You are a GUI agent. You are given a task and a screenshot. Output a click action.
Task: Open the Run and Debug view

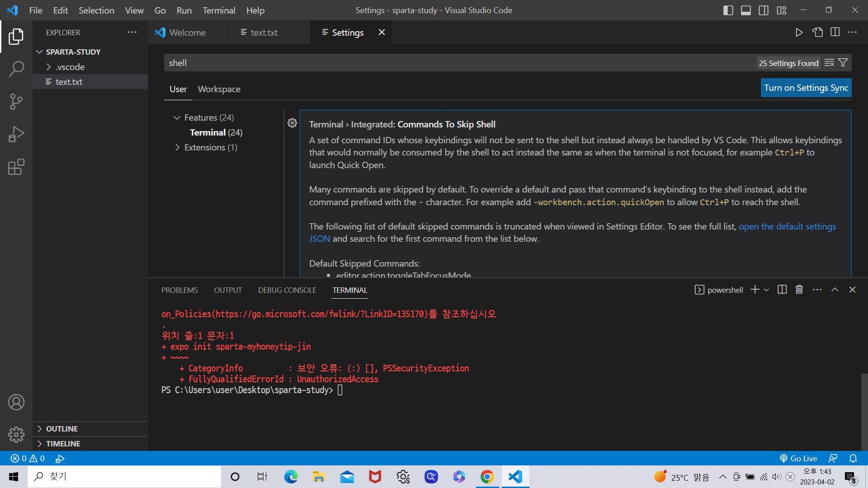point(16,134)
